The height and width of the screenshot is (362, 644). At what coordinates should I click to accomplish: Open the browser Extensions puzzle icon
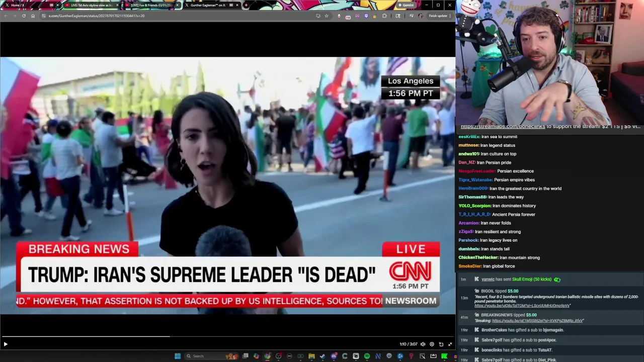tap(384, 16)
